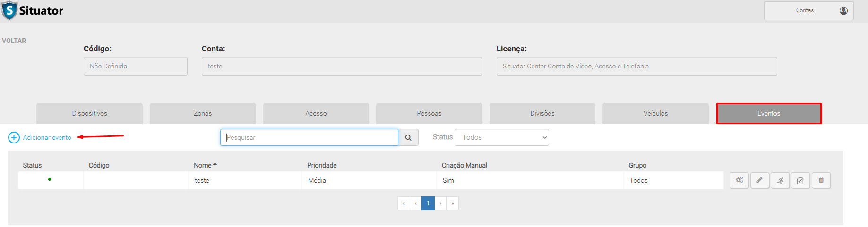The width and height of the screenshot is (868, 227).
Task: Click the Pesquisar search field
Action: tap(309, 137)
